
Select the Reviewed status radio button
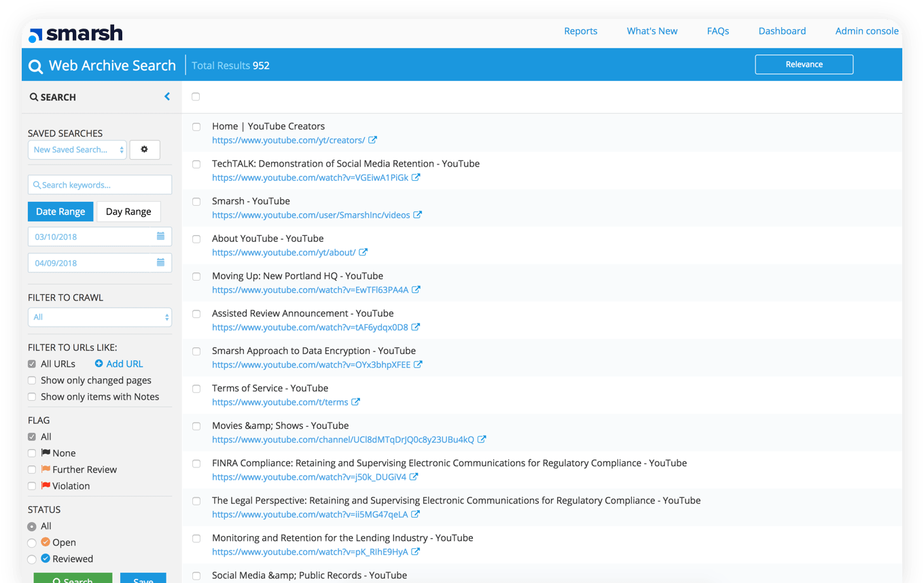pyautogui.click(x=32, y=559)
